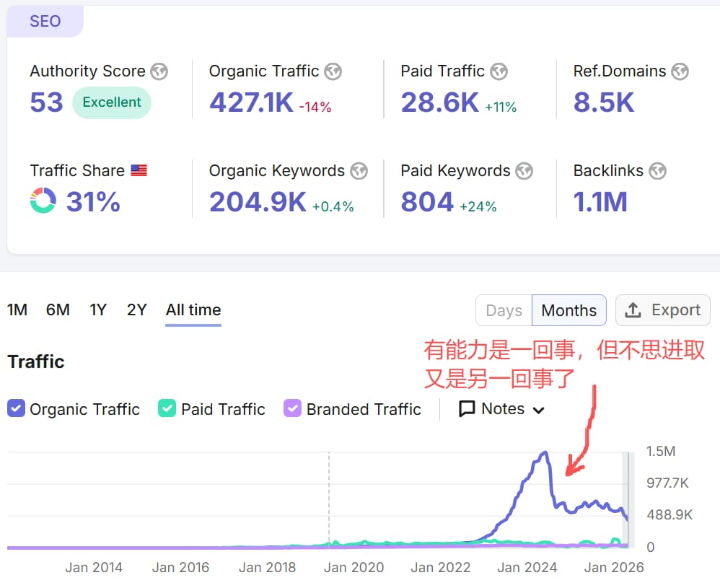The image size is (720, 588).
Task: Click the gray range handle at the chart's right edge
Action: click(x=628, y=500)
